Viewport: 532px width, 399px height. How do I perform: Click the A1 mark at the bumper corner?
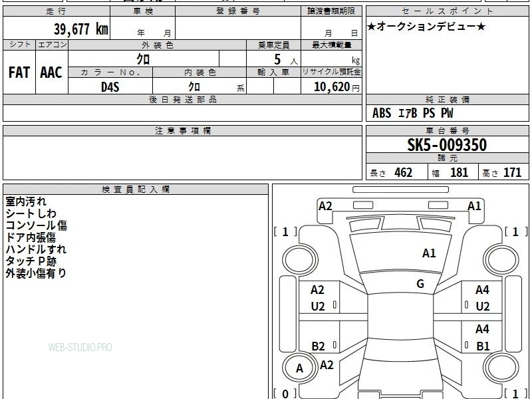pyautogui.click(x=474, y=206)
